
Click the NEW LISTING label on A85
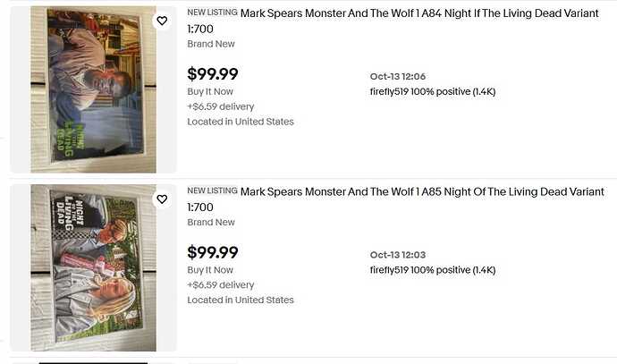click(x=212, y=191)
